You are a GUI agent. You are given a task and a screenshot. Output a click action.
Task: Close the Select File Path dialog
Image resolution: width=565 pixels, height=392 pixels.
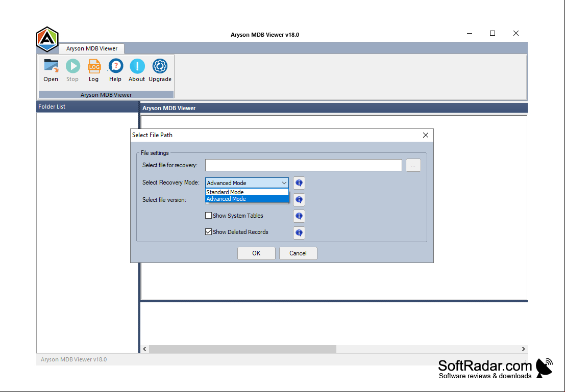coord(426,135)
